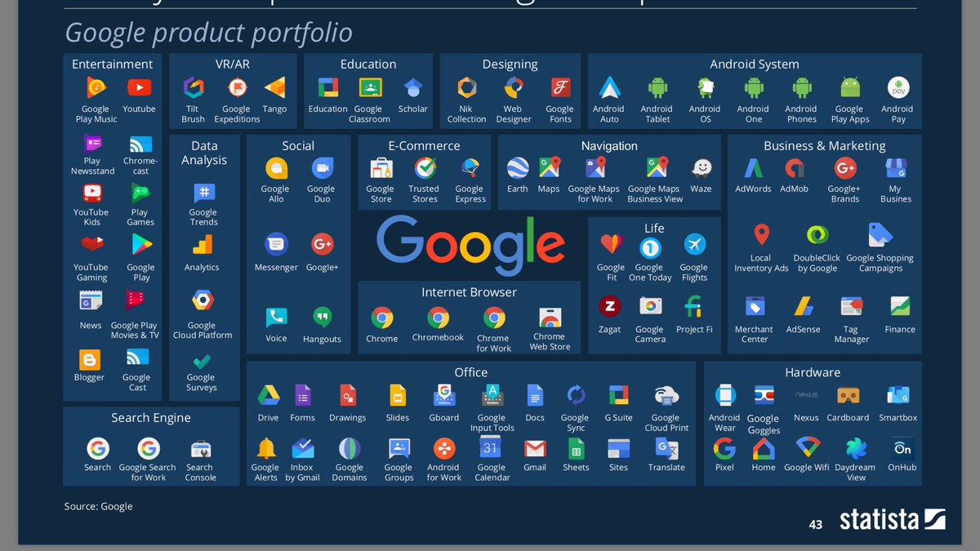This screenshot has height=551, width=980.
Task: Click the Gmail envelope icon
Action: (535, 448)
